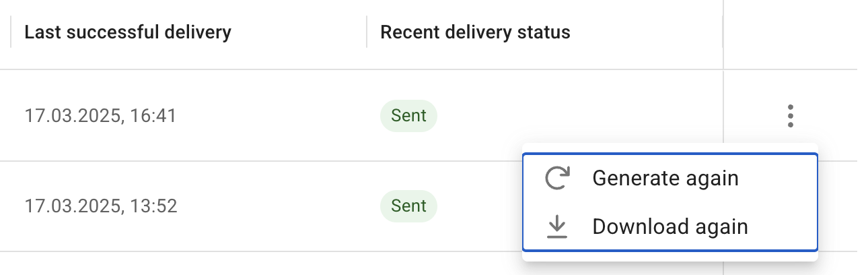Image resolution: width=868 pixels, height=275 pixels.
Task: Open the three-dot menu for 16:41 row
Action: pyautogui.click(x=791, y=116)
